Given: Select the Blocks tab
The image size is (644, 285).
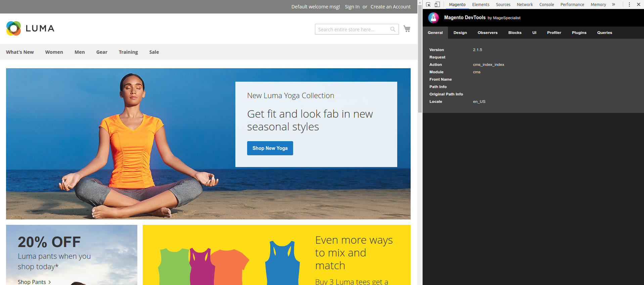Looking at the screenshot, I should pos(515,33).
